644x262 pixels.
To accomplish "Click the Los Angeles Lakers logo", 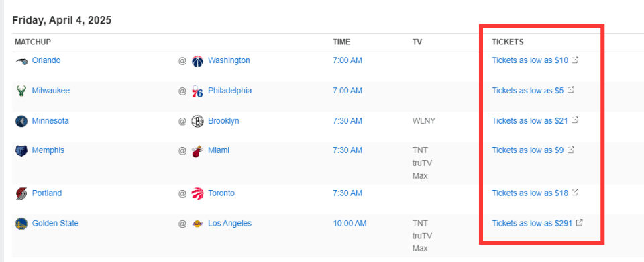I will point(197,224).
